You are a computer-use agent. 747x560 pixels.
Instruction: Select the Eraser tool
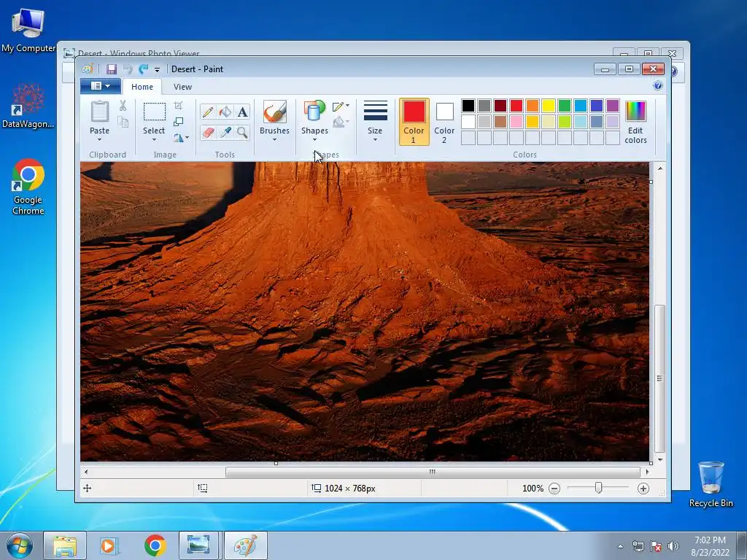click(208, 132)
